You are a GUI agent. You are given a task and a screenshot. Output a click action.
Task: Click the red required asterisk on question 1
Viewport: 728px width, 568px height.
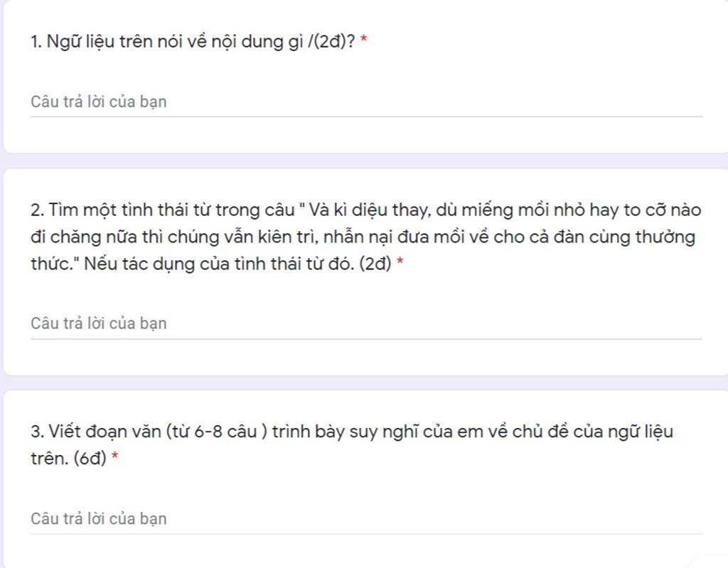click(x=363, y=40)
